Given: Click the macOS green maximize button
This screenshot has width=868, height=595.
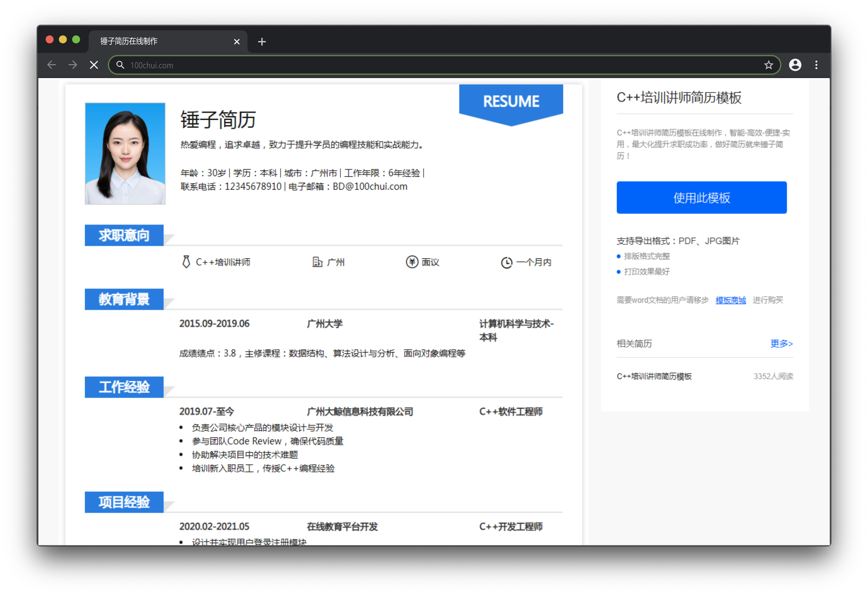Looking at the screenshot, I should tap(76, 40).
